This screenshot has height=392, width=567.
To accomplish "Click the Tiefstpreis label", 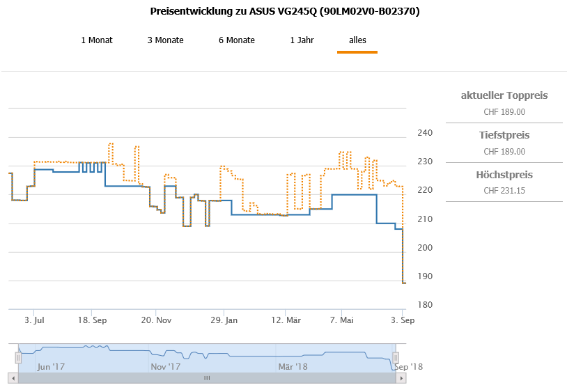I will coord(504,135).
